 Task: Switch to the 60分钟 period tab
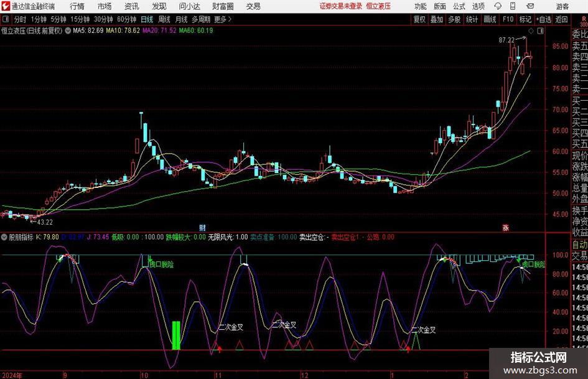click(x=126, y=19)
